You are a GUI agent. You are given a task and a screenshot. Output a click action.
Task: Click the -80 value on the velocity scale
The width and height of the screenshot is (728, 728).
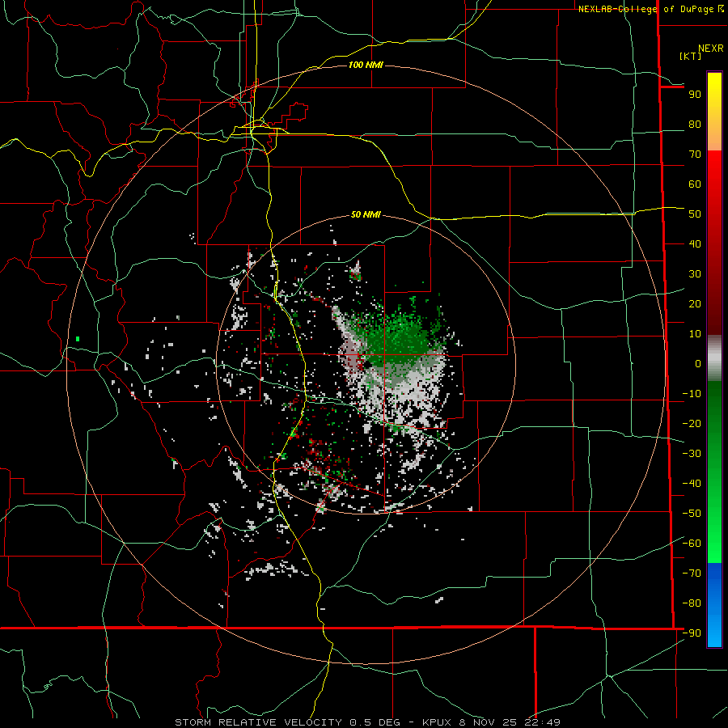[692, 603]
